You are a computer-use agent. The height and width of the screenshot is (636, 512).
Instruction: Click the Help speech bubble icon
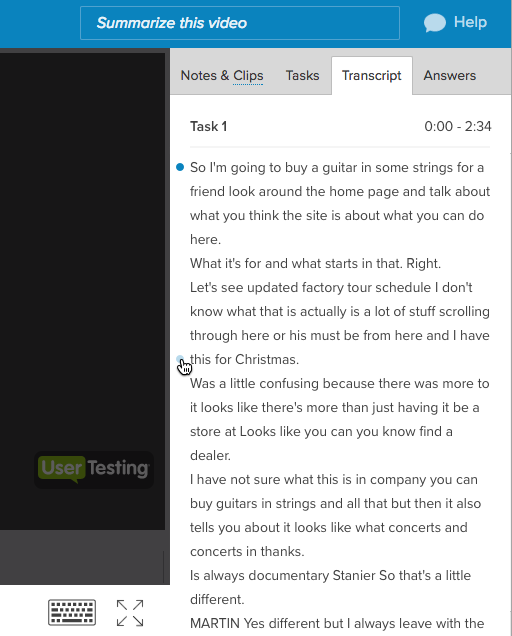[x=435, y=23]
